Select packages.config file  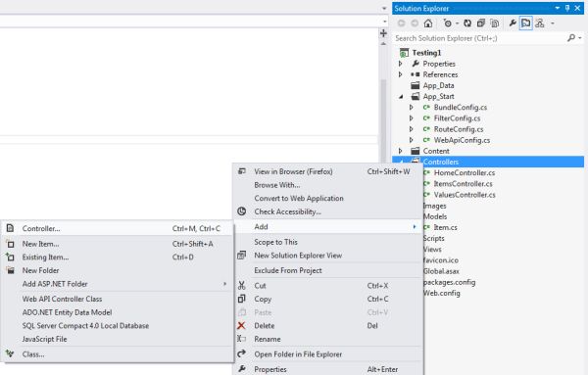click(450, 282)
